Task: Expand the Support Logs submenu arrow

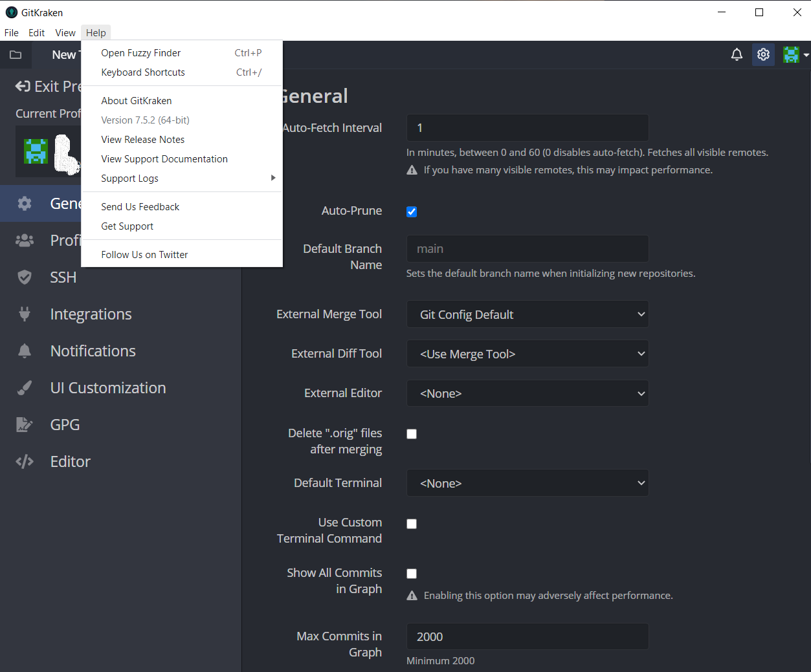Action: [273, 178]
